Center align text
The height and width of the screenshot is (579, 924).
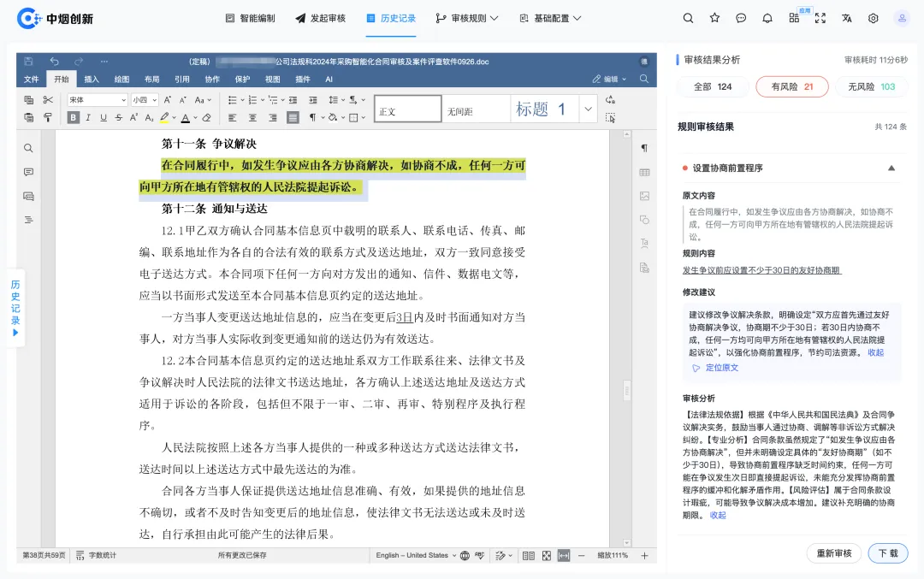252,118
